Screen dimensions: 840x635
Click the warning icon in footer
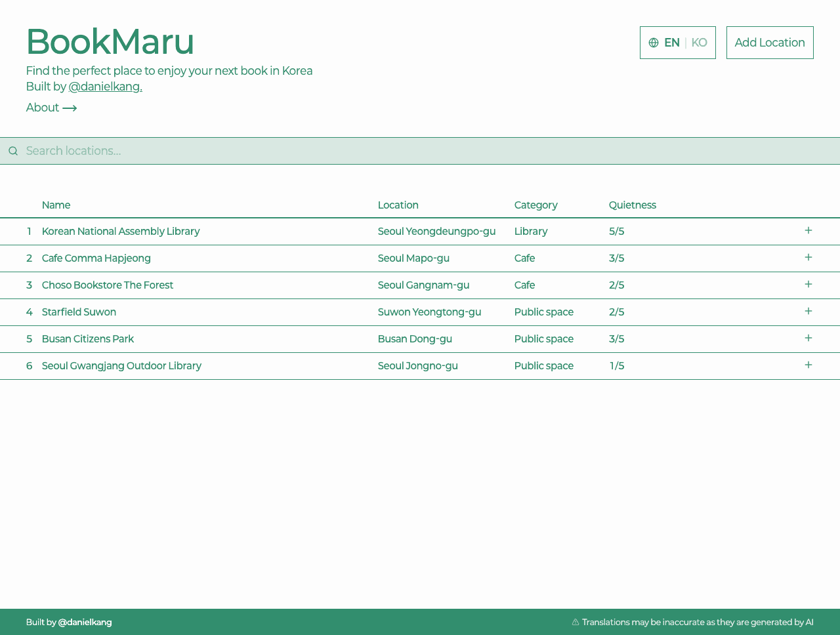coord(576,622)
